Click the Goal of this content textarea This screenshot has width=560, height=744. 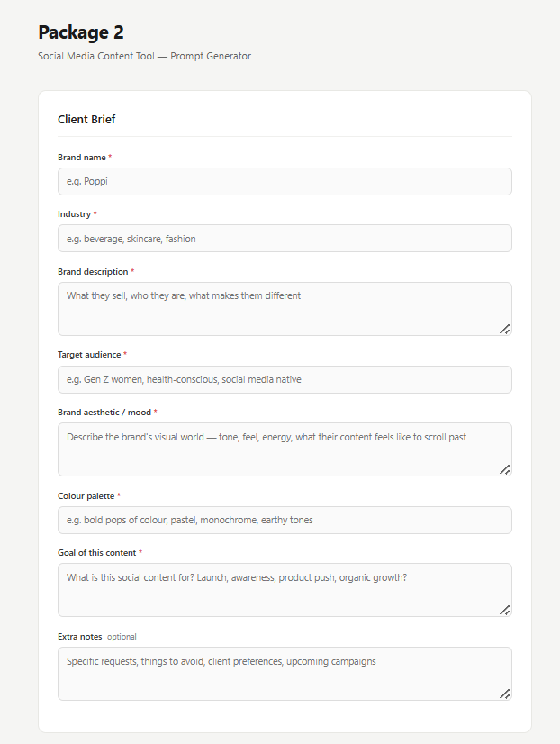pyautogui.click(x=285, y=590)
